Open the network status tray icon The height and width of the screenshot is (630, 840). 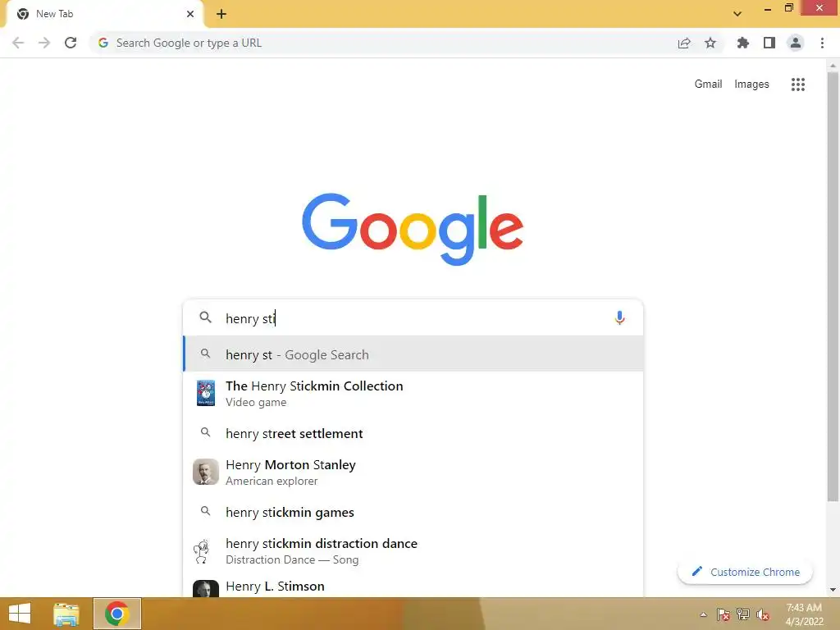tap(743, 614)
